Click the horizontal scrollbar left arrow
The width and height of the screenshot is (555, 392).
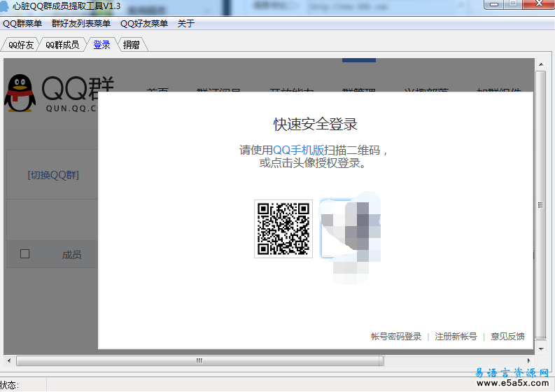pos(9,360)
